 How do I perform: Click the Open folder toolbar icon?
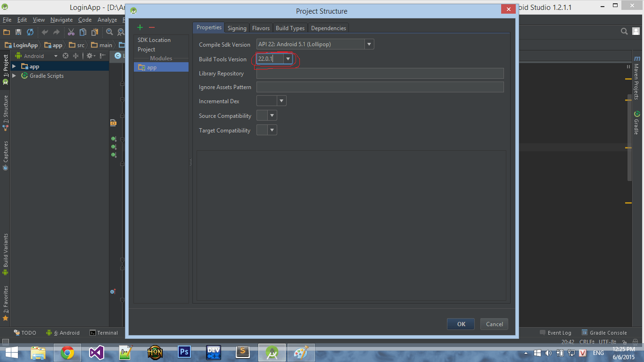pyautogui.click(x=7, y=32)
